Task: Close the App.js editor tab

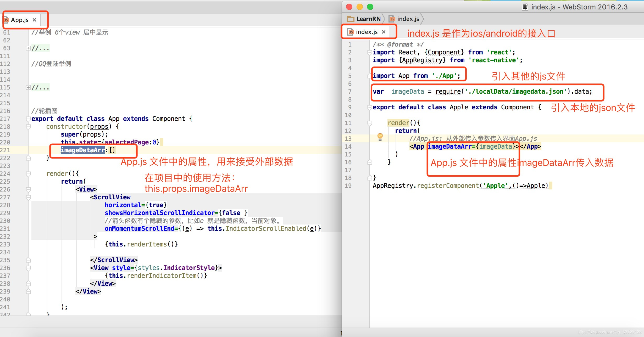Action: [34, 20]
